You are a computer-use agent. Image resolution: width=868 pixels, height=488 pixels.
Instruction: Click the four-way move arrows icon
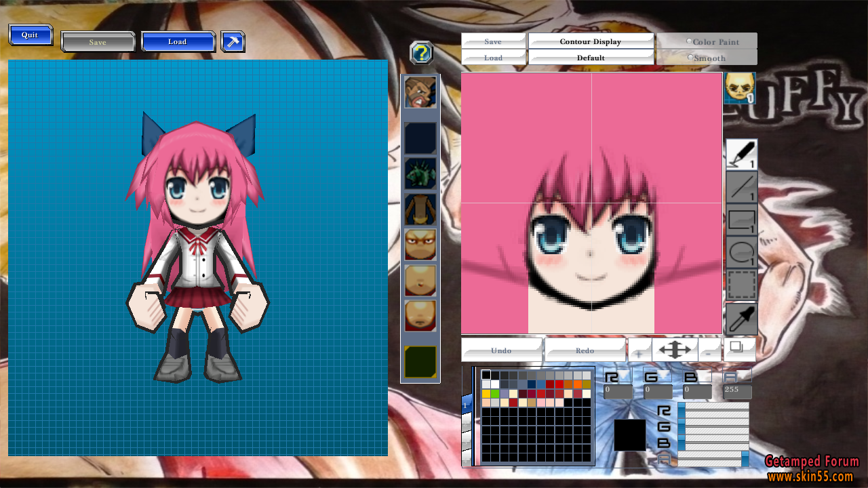(675, 350)
